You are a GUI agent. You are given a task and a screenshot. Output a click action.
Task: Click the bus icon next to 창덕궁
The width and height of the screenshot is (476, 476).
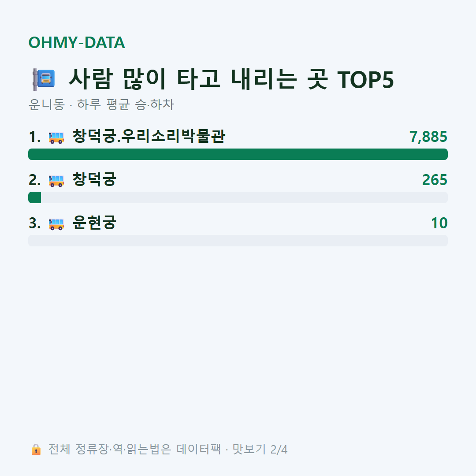(56, 181)
